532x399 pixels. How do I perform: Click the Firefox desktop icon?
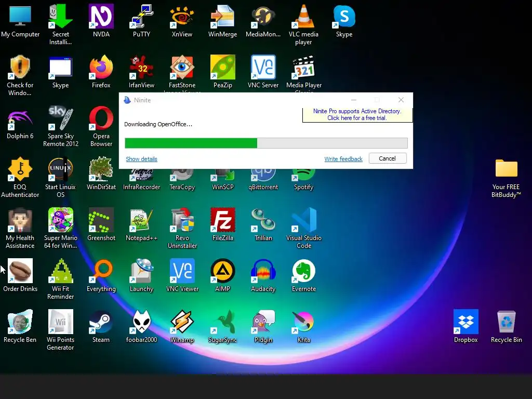coord(101,67)
